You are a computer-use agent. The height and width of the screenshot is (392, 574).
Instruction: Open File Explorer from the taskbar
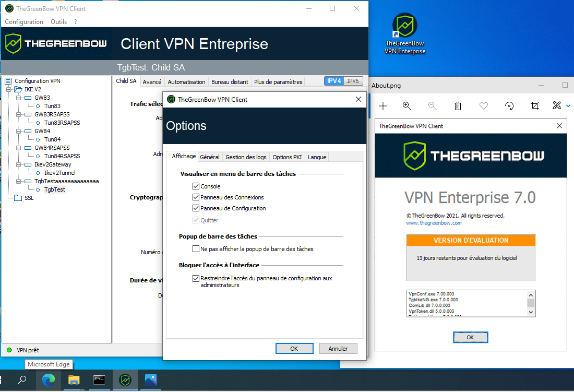(74, 381)
